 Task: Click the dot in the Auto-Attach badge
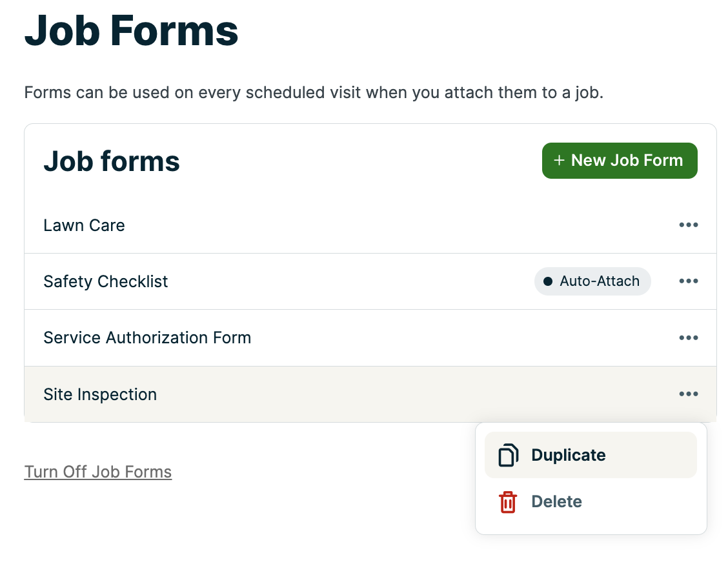548,281
